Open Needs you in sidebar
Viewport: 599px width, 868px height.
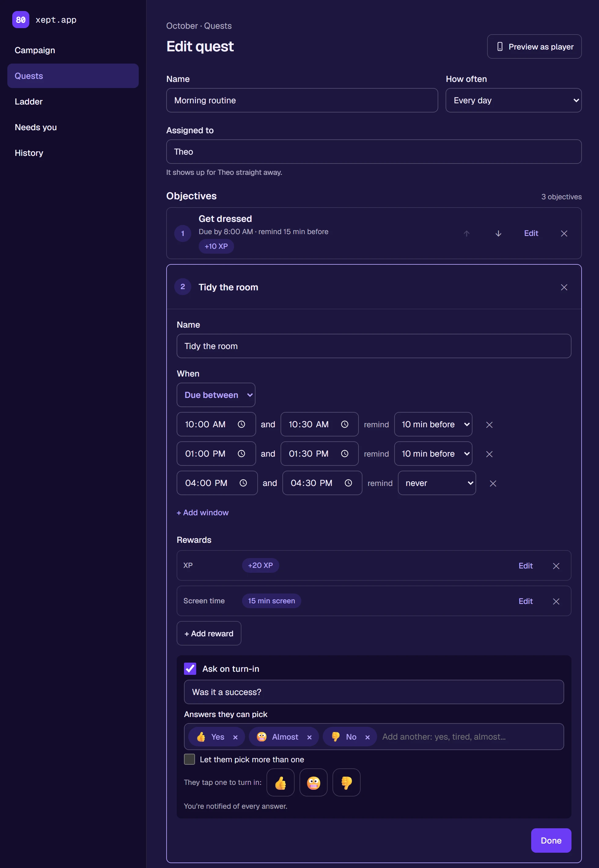coord(73,127)
